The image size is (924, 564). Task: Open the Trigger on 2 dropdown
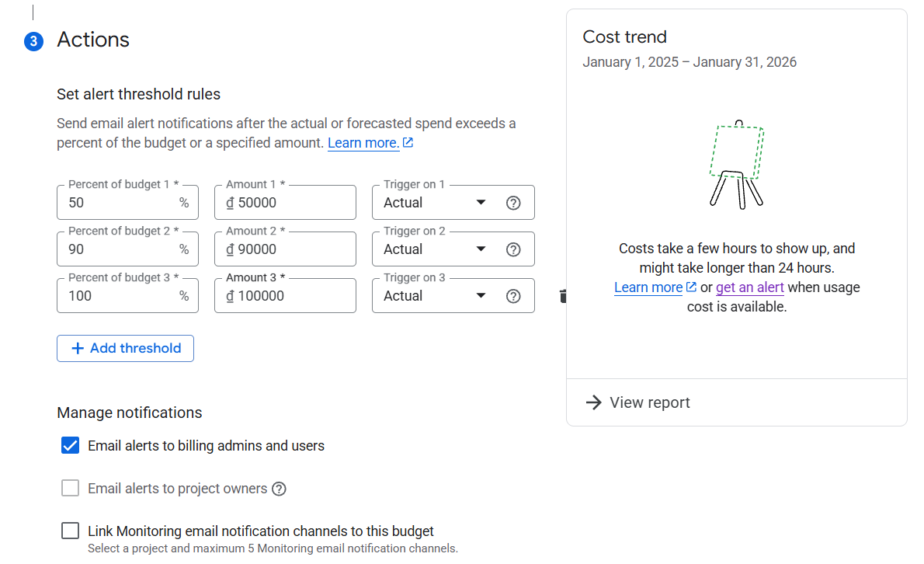point(435,249)
